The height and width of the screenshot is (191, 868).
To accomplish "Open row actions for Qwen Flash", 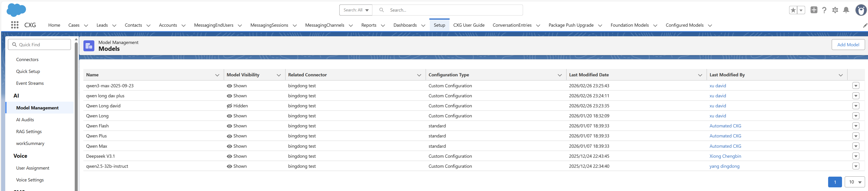I will click(x=856, y=126).
